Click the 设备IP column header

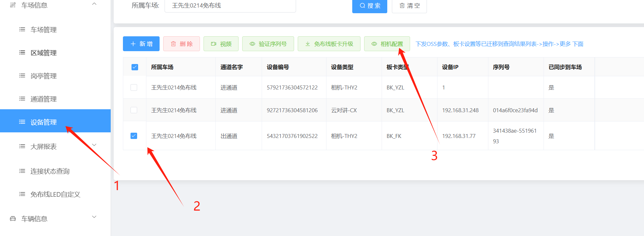[x=463, y=67]
